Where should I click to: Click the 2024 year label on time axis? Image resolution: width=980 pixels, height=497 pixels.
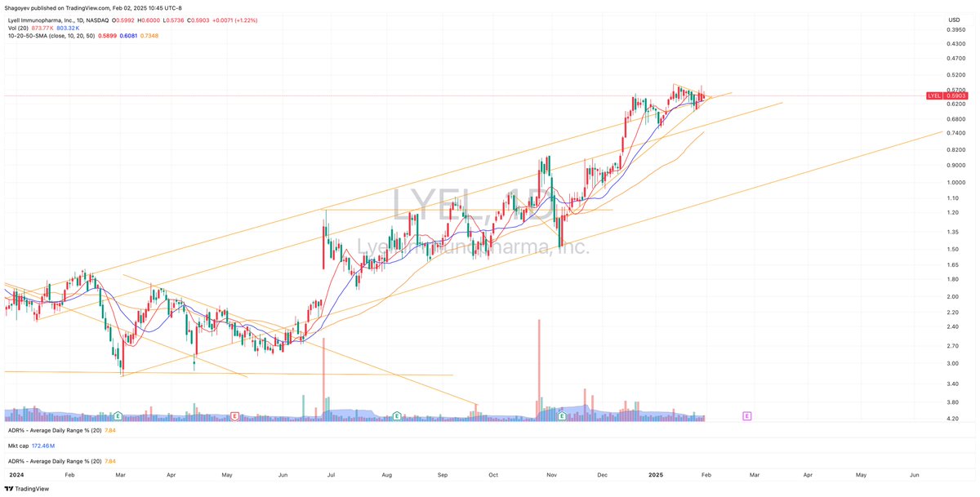[x=15, y=473]
